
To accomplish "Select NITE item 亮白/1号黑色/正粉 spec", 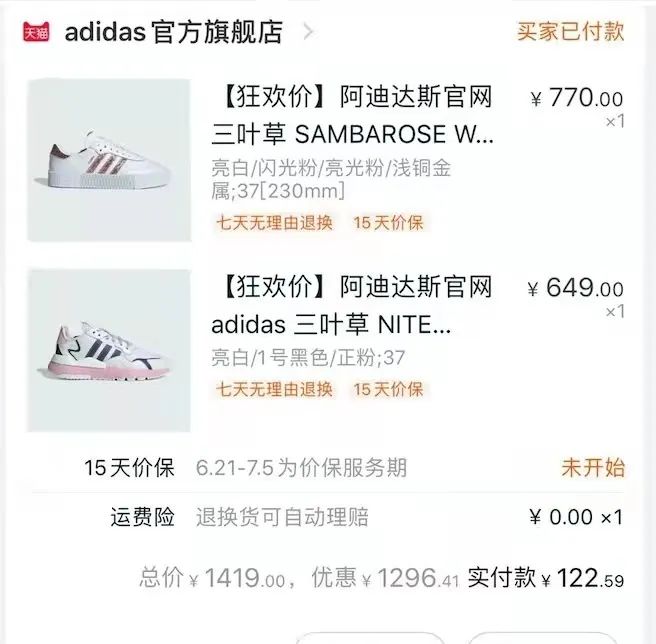I will pos(308,357).
